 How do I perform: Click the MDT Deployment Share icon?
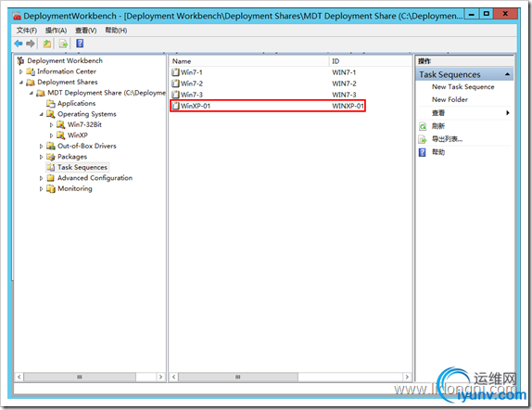(41, 93)
